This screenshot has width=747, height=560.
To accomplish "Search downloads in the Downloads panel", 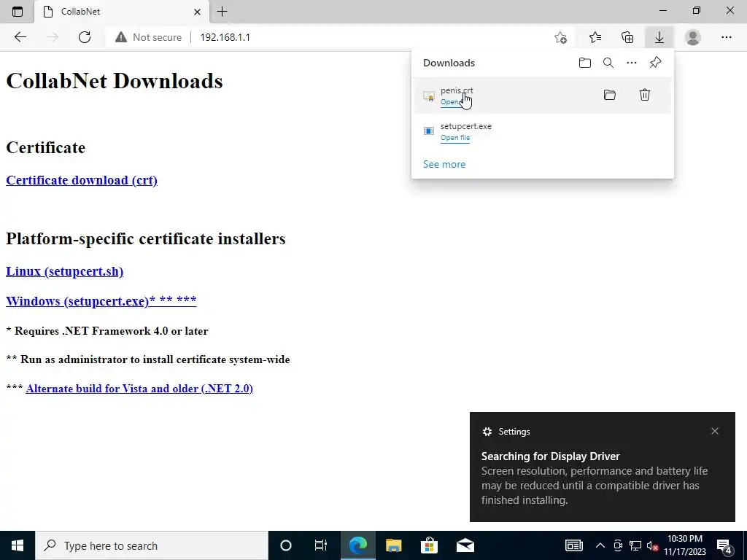I will tap(608, 63).
